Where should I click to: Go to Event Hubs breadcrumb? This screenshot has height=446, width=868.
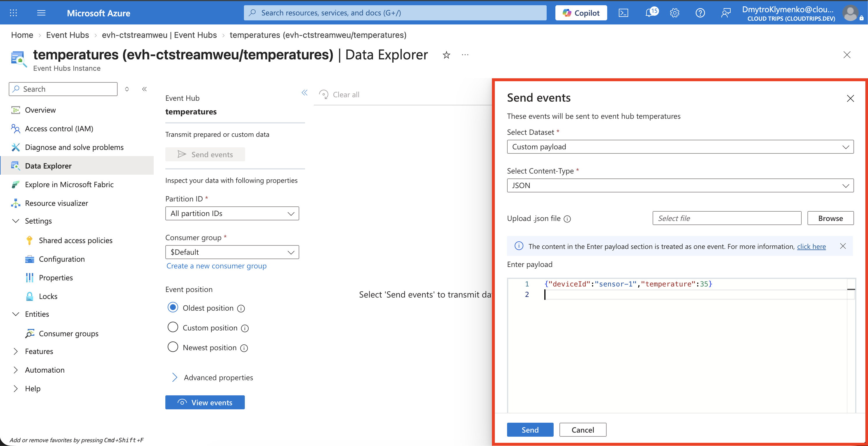pyautogui.click(x=68, y=35)
